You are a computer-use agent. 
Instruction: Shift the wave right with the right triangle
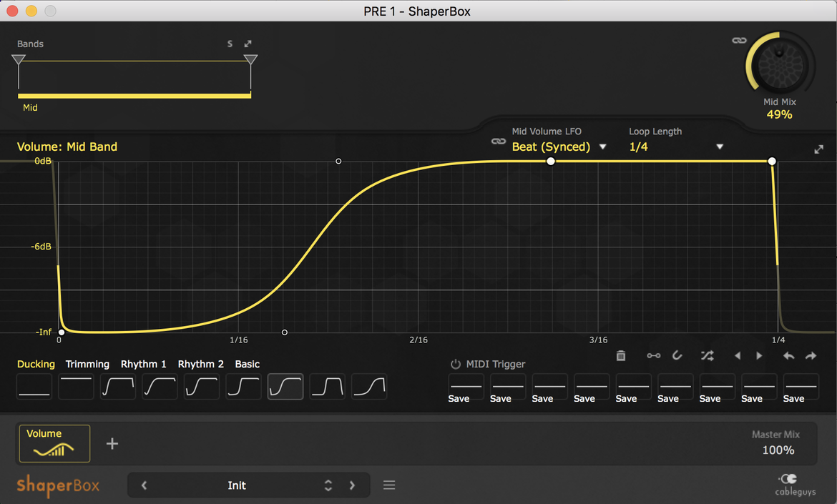[x=759, y=356]
